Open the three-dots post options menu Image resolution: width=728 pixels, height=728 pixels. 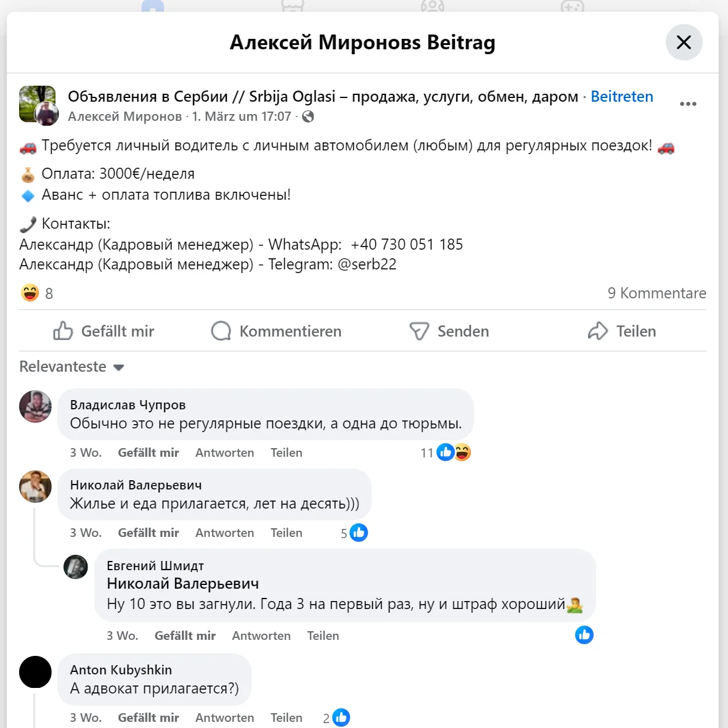688,104
